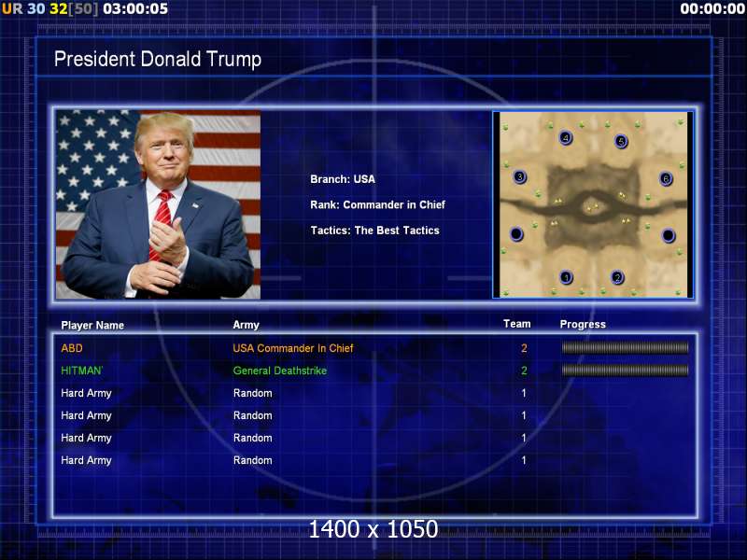The image size is (747, 560).
Task: Click the unnumbered start marker below marker 3
Action: (516, 234)
